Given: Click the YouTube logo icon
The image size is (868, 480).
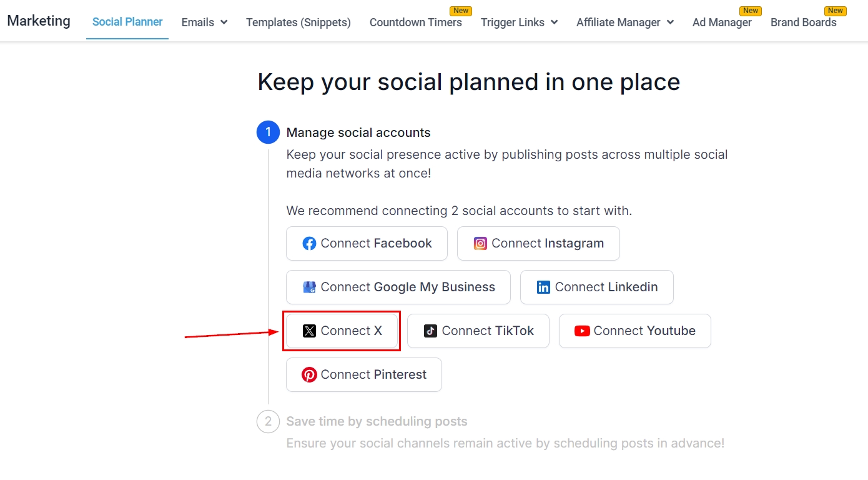Looking at the screenshot, I should 582,331.
